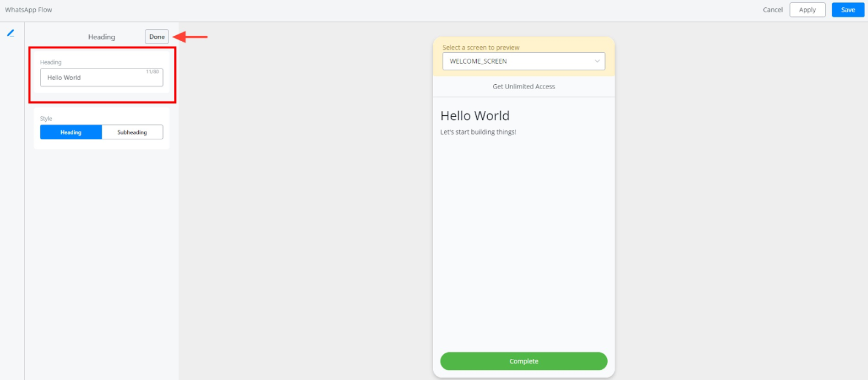868x380 pixels.
Task: Save the WhatsApp Flow
Action: click(x=847, y=10)
